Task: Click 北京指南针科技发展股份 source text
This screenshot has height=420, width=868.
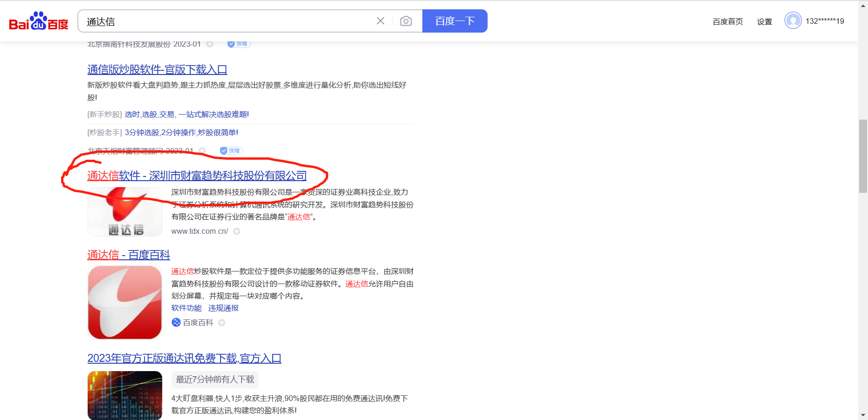Action: pos(129,44)
